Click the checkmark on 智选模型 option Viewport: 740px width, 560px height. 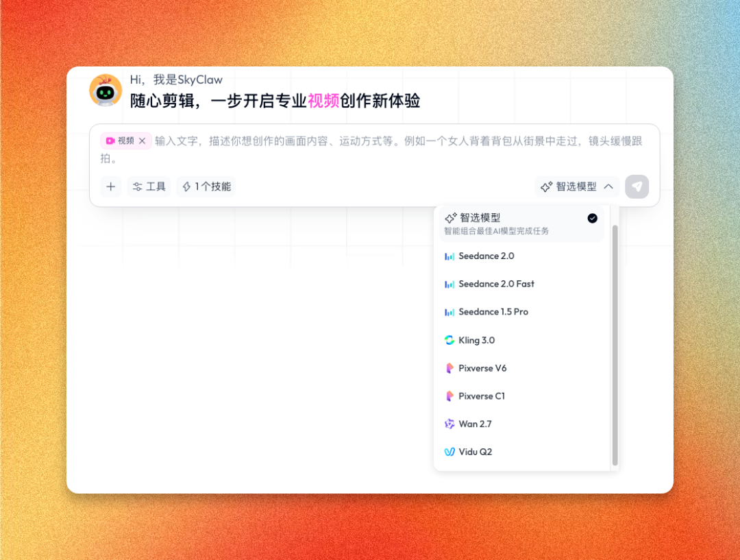click(x=592, y=218)
